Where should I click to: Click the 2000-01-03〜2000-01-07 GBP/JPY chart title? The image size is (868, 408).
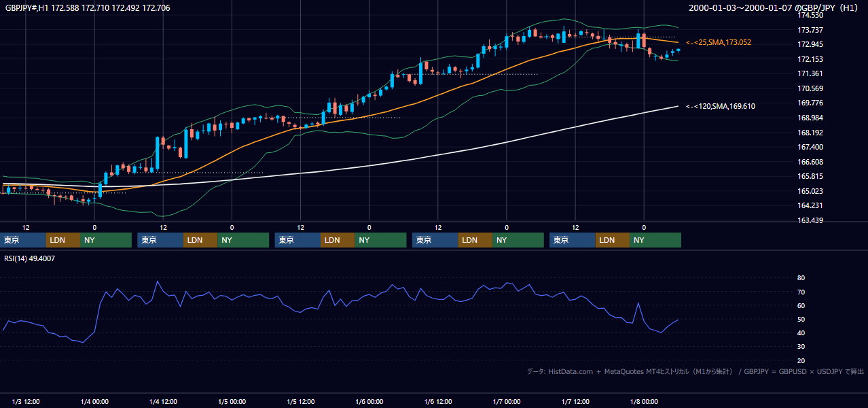(x=774, y=8)
